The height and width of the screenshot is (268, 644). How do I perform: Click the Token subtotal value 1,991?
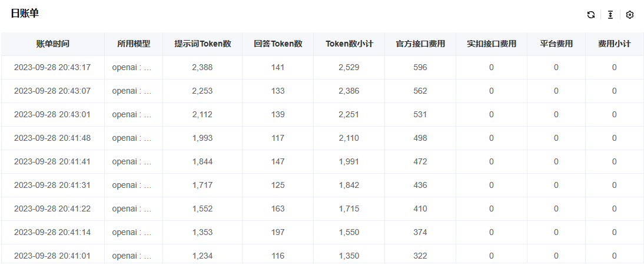coord(349,161)
